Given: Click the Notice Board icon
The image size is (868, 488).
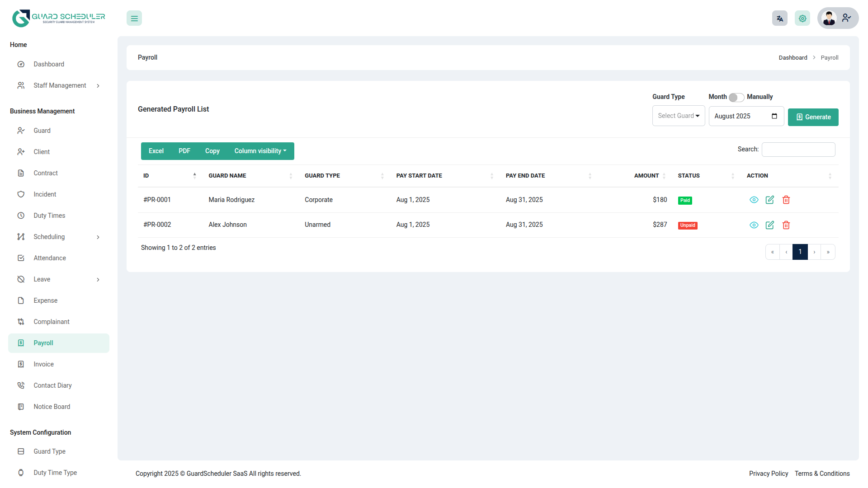Looking at the screenshot, I should (21, 406).
